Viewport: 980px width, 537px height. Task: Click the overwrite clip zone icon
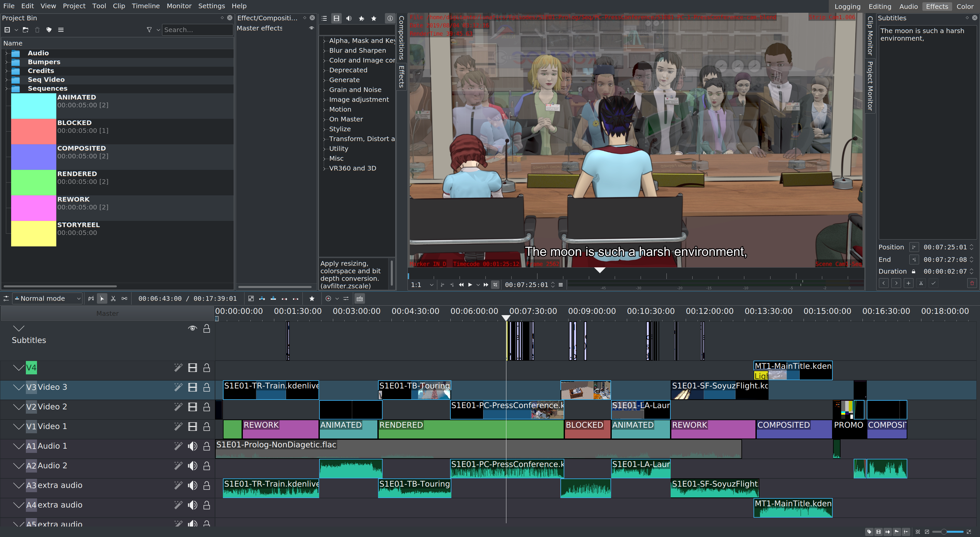coord(273,298)
